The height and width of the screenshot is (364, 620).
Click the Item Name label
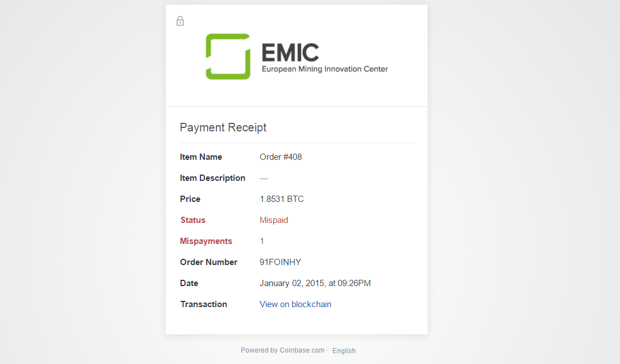pyautogui.click(x=201, y=157)
